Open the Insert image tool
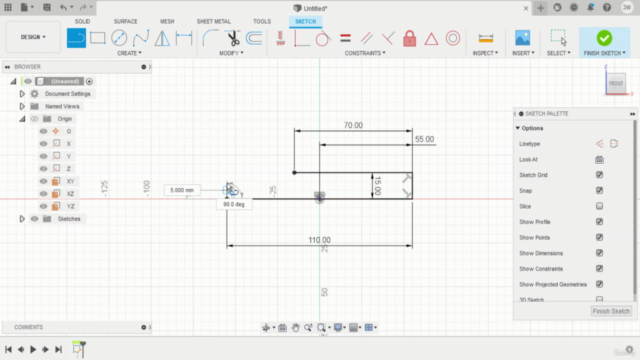Screen dimensions: 640x360 [x=522, y=38]
